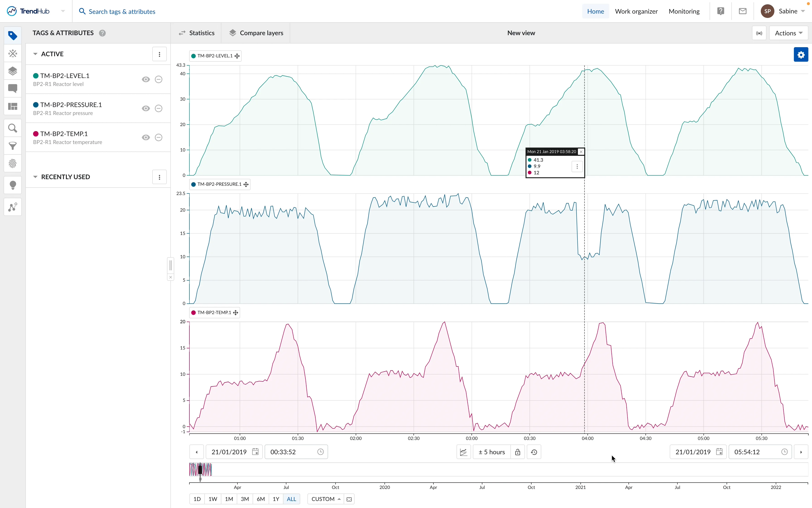
Task: Toggle visibility of TM-BP2-PRESSURE.1
Action: pyautogui.click(x=146, y=108)
